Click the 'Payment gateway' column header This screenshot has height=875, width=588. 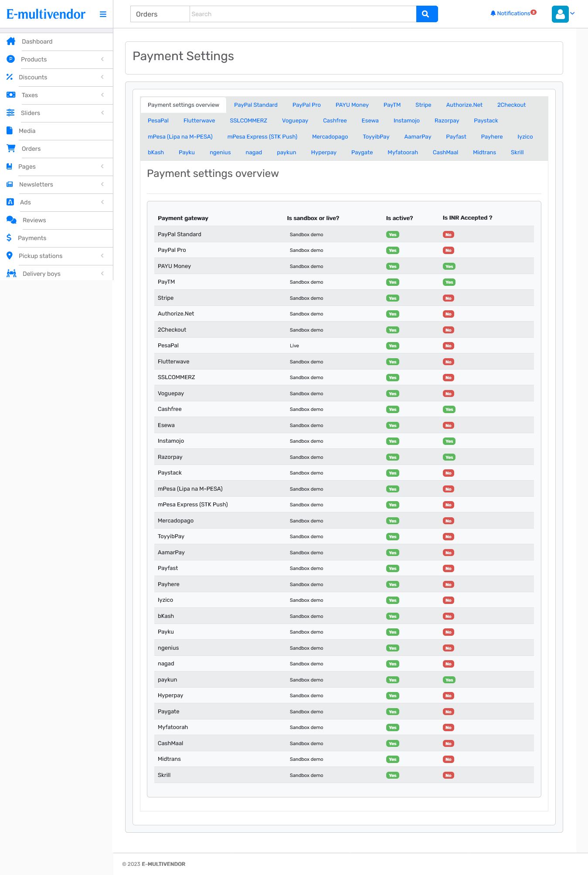point(183,218)
